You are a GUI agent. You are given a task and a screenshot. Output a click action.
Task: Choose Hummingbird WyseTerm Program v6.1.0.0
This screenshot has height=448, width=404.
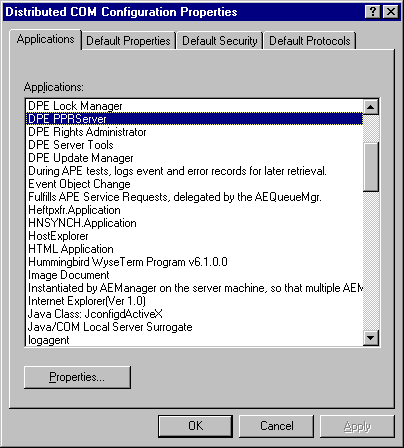click(194, 262)
